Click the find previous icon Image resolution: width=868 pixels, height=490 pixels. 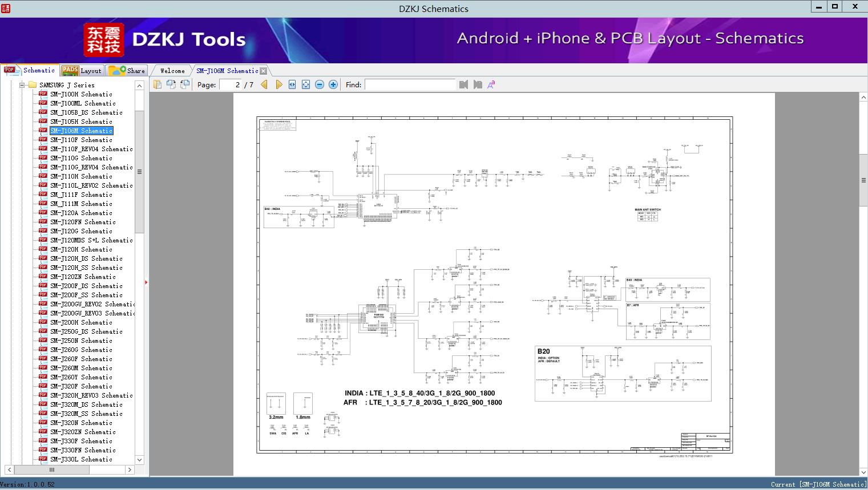463,84
